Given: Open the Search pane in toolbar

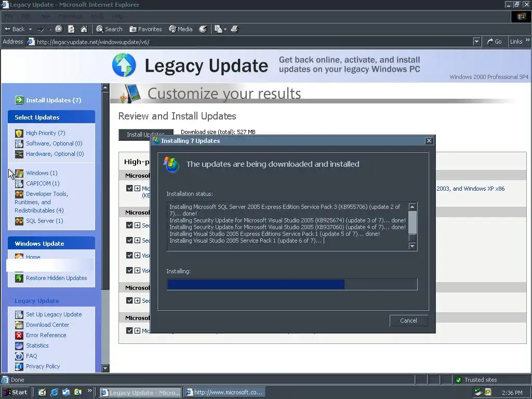Looking at the screenshot, I should pyautogui.click(x=109, y=29).
